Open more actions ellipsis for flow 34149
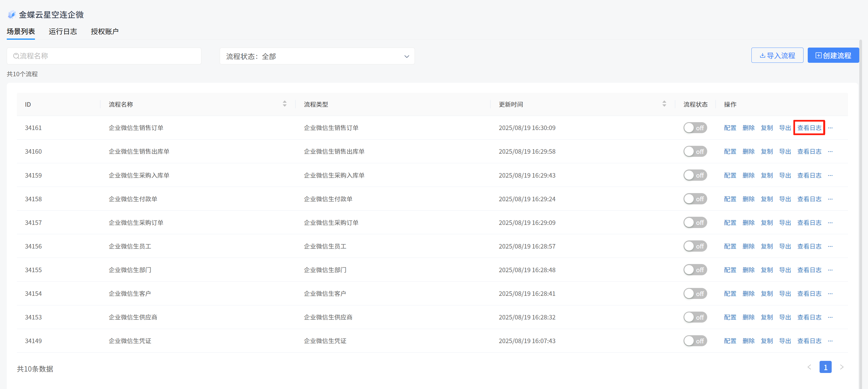The image size is (868, 389). tap(830, 341)
